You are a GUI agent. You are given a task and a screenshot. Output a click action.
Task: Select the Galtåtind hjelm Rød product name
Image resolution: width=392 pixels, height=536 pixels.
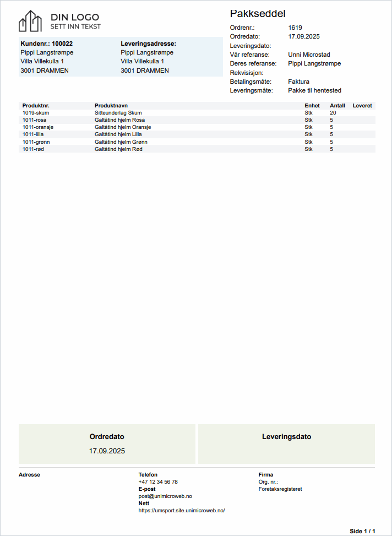pos(118,149)
